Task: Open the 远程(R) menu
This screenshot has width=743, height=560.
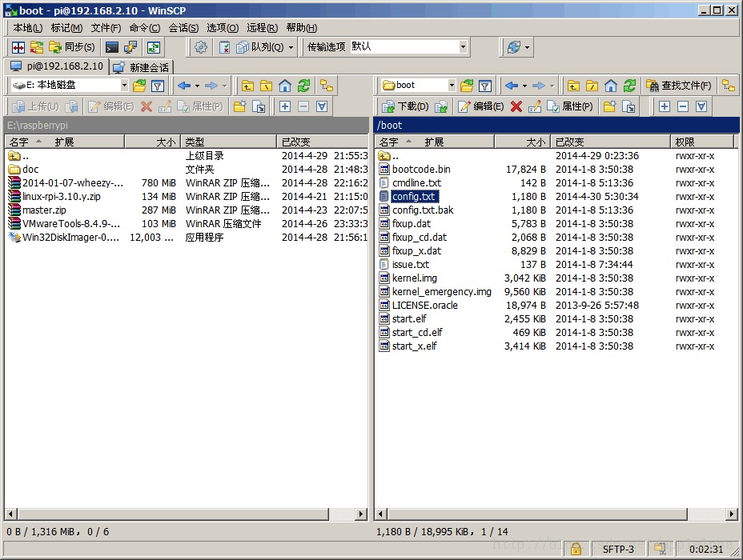Action: tap(262, 28)
